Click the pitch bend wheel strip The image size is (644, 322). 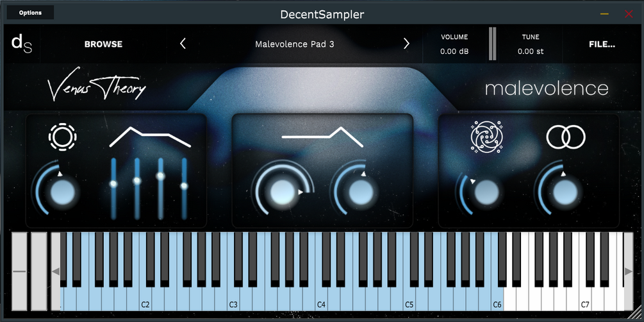point(19,271)
